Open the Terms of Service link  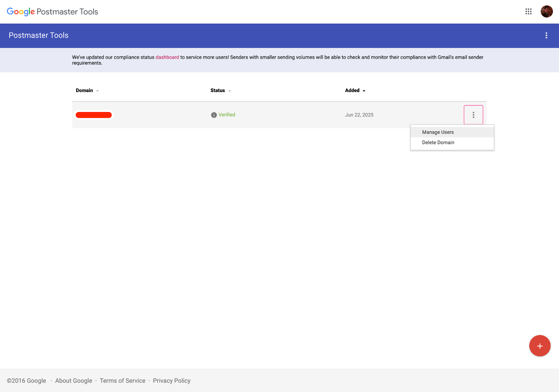[122, 380]
